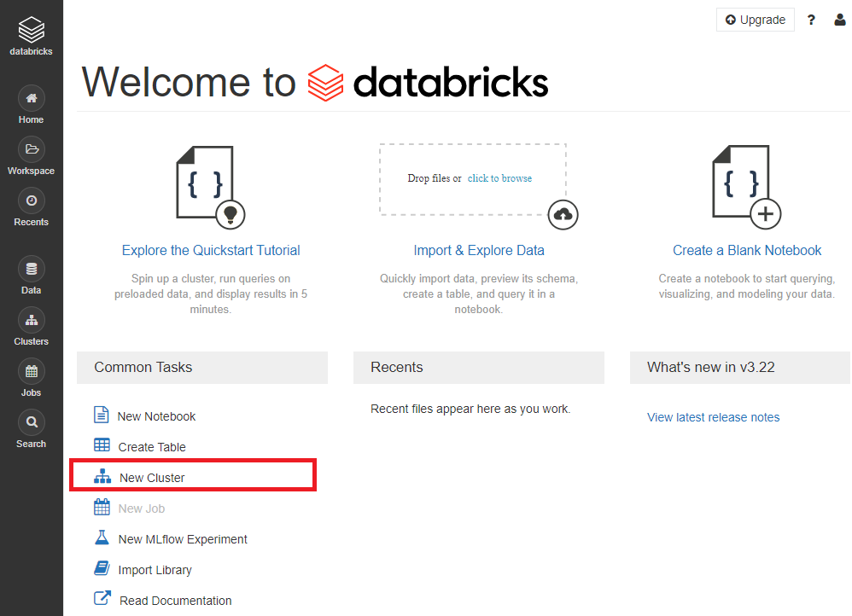The height and width of the screenshot is (616, 852).
Task: Show Recents via the clock icon
Action: point(32,201)
